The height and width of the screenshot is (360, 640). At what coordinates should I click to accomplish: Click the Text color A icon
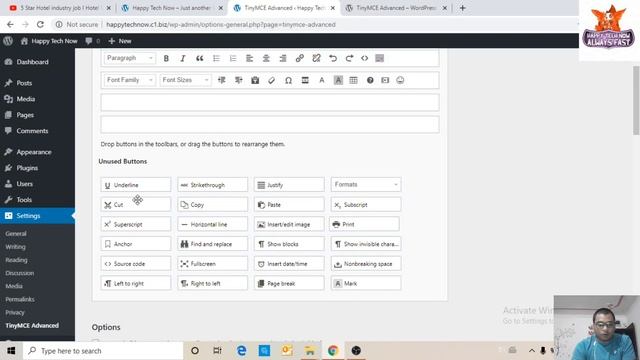point(322,80)
